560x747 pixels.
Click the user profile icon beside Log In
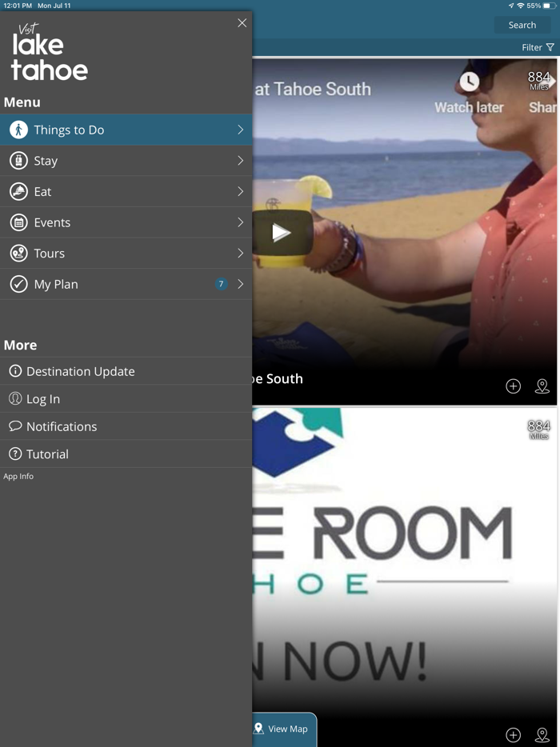click(x=15, y=398)
